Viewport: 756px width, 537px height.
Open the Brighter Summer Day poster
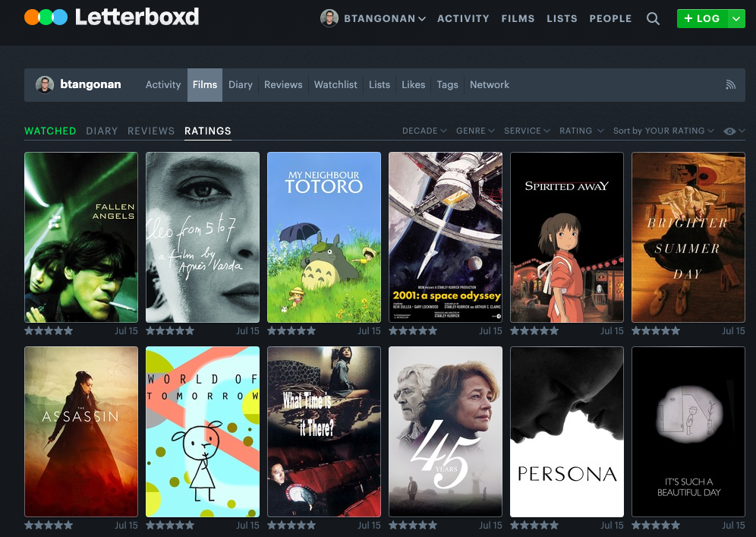[688, 238]
